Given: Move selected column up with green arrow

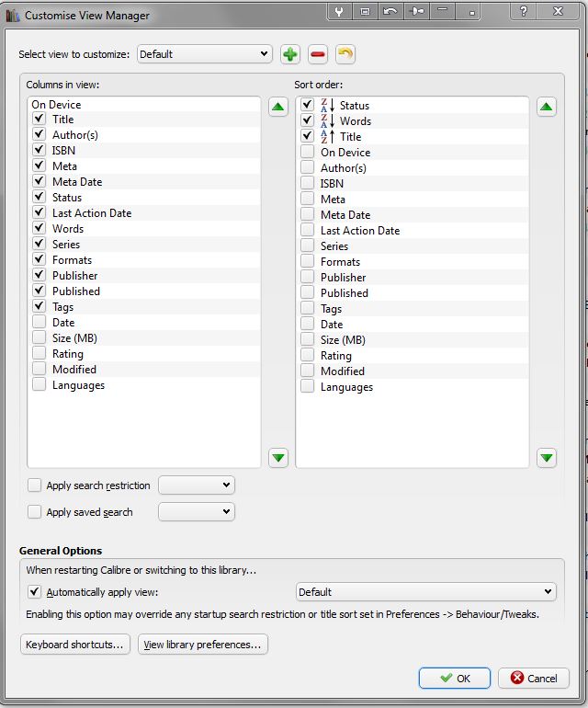Looking at the screenshot, I should [x=278, y=107].
